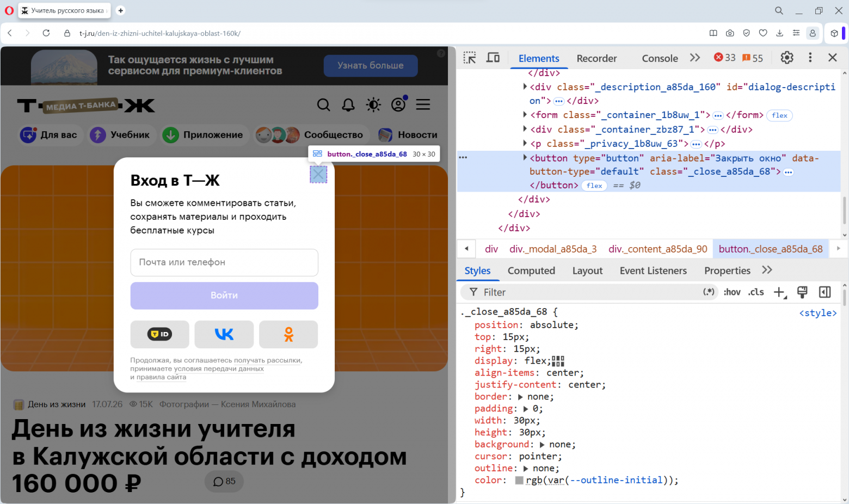The image size is (849, 504).
Task: Click the 33 errors counter
Action: [x=725, y=58]
